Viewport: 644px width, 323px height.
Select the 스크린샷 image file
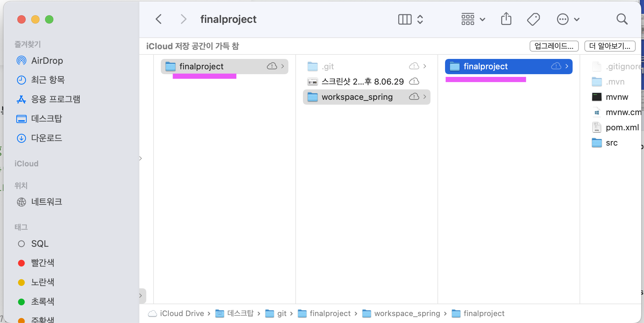click(x=367, y=81)
